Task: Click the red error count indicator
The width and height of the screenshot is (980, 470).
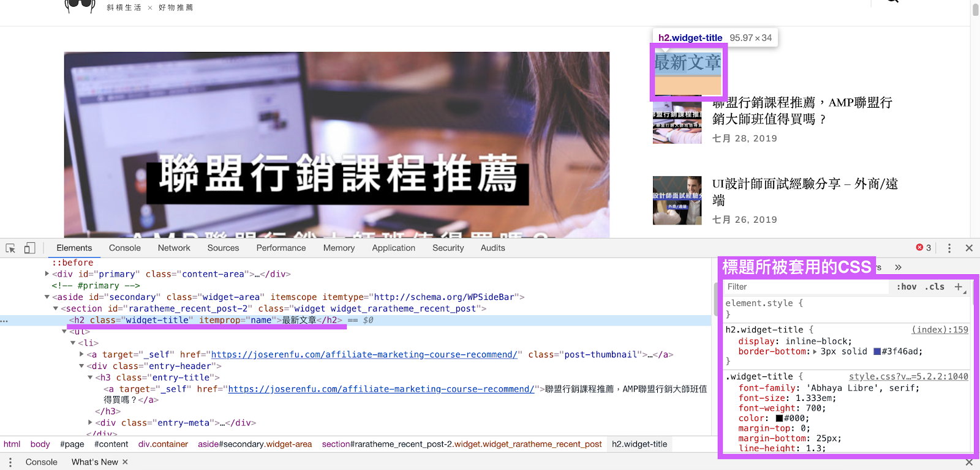Action: (x=924, y=248)
